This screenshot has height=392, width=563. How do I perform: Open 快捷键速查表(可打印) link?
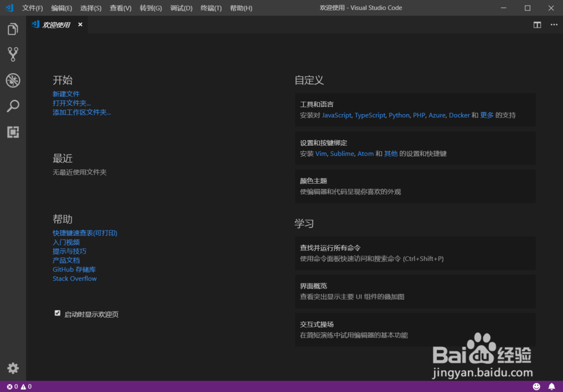pos(85,233)
